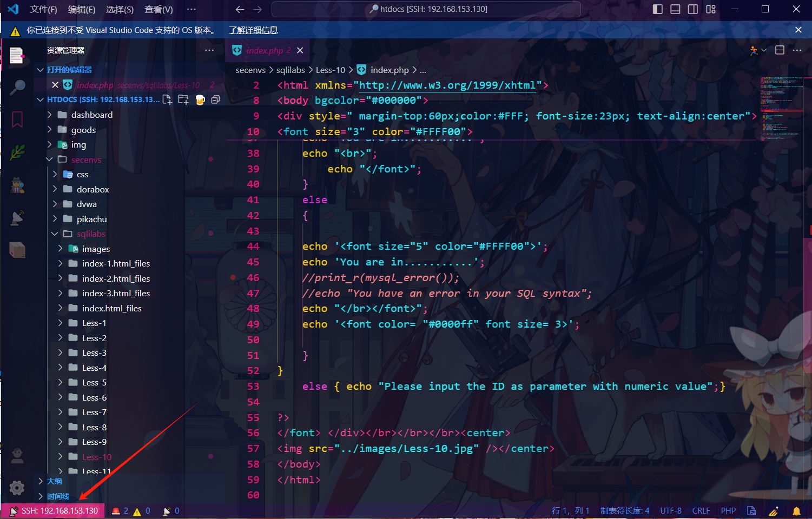Click the New File icon in HTDOCS header
The height and width of the screenshot is (519, 812).
click(x=167, y=99)
